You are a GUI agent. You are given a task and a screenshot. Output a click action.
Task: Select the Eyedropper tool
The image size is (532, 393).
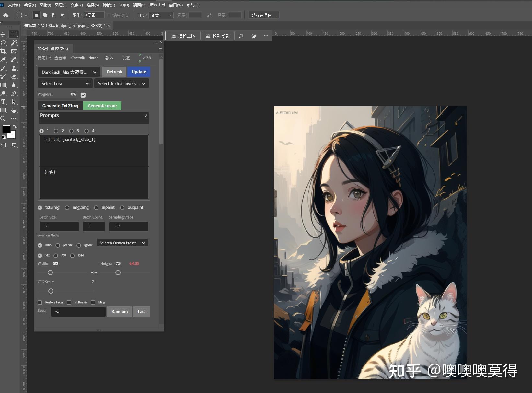pos(3,60)
